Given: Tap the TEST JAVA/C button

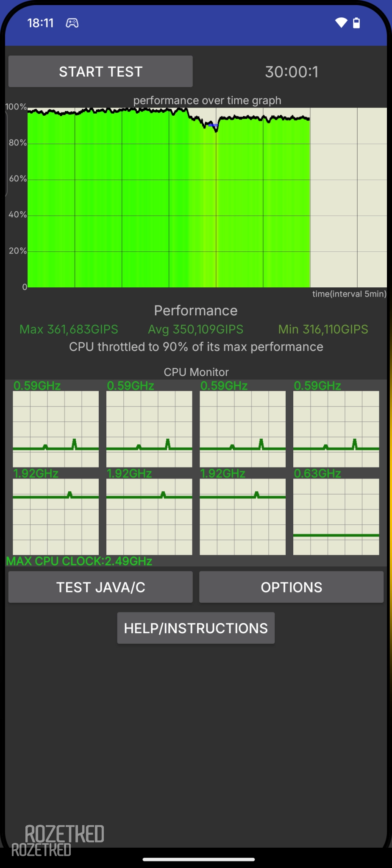Looking at the screenshot, I should [x=100, y=587].
